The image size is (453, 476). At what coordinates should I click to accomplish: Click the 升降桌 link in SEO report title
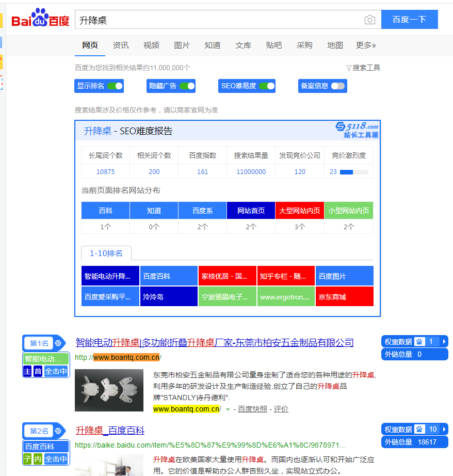(x=98, y=131)
